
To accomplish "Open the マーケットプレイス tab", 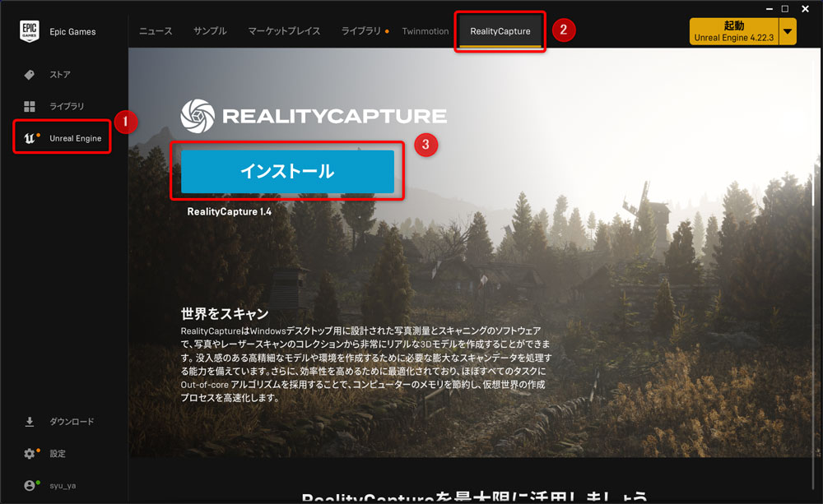I will pos(284,31).
